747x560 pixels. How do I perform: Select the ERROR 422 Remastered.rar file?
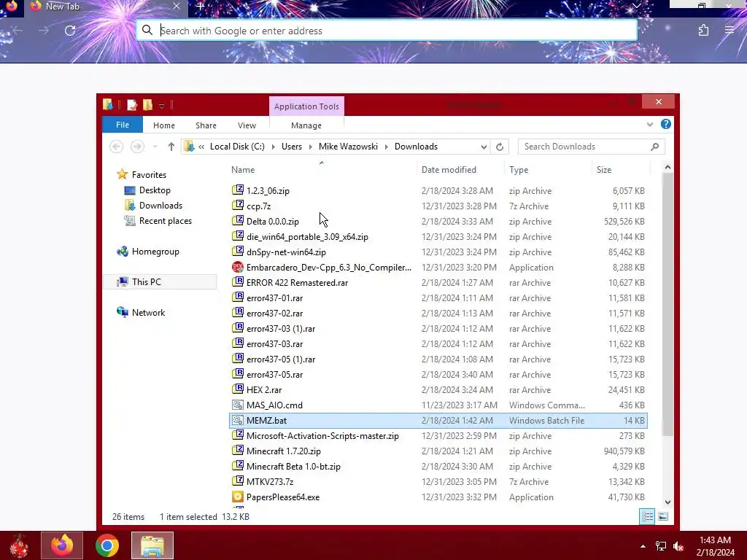297,282
